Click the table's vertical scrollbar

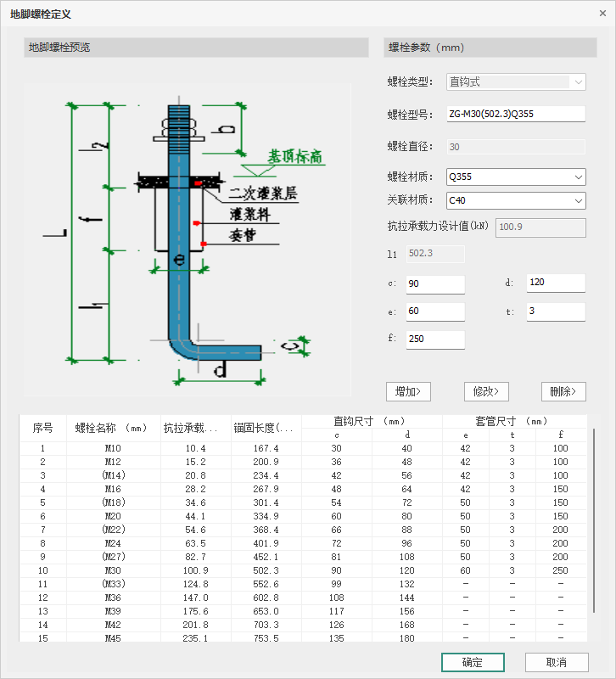click(x=593, y=520)
